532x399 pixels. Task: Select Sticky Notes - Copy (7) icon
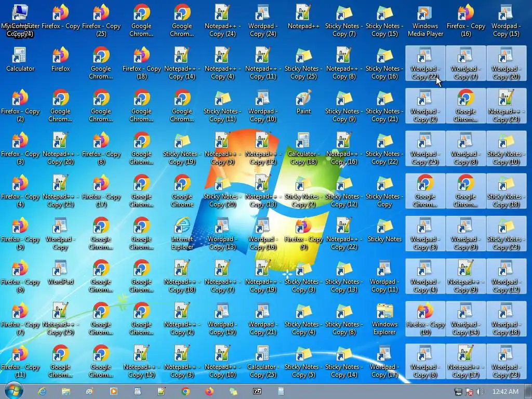(344, 21)
